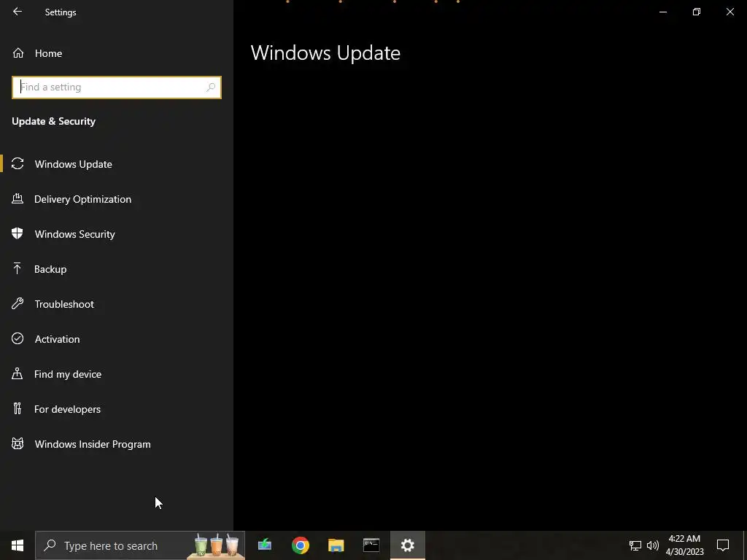747x560 pixels.
Task: Click the Troubleshoot wrench icon
Action: click(18, 303)
